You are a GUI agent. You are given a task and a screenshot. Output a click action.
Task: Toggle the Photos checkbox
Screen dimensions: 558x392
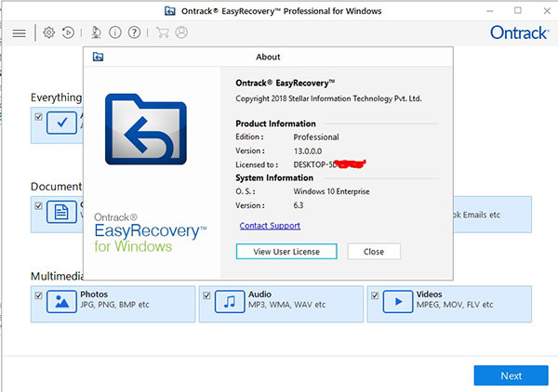pos(38,295)
